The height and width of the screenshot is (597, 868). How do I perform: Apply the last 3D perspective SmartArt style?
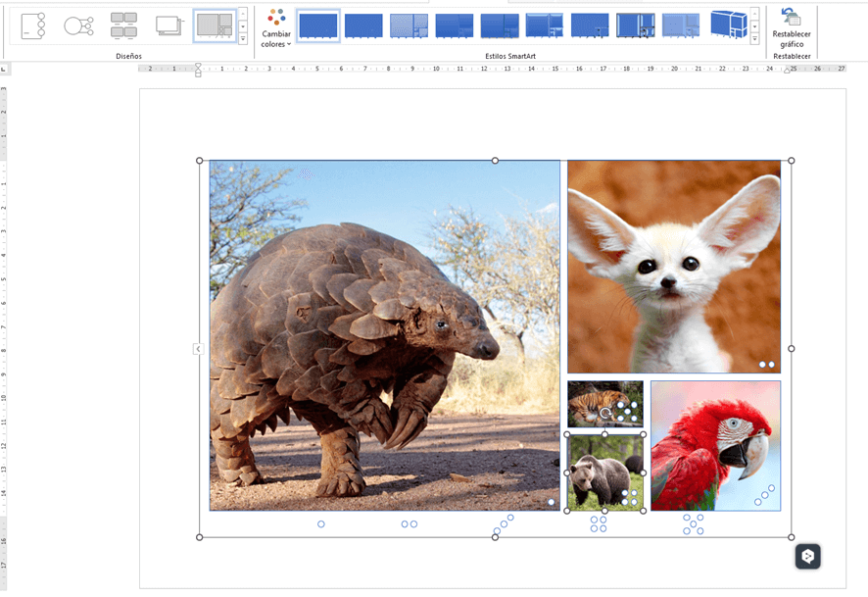727,25
